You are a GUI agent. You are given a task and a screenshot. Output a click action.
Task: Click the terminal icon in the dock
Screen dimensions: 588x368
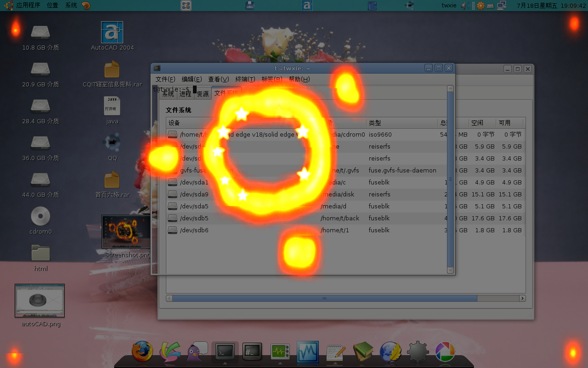[x=225, y=352]
